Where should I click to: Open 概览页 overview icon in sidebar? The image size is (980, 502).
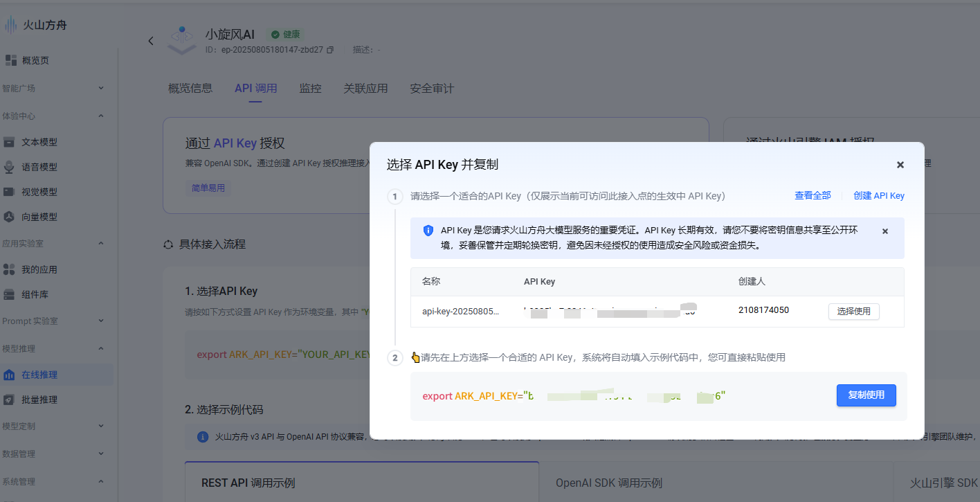(x=10, y=60)
